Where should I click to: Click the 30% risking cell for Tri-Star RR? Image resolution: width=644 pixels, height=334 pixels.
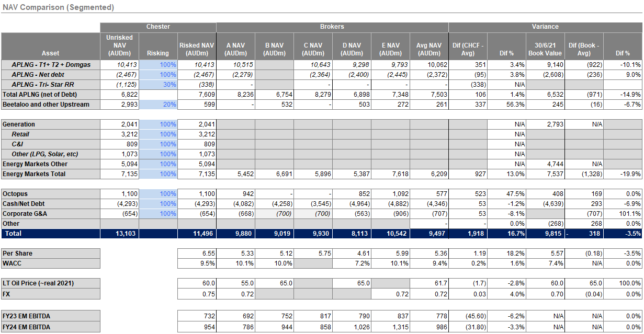(x=158, y=85)
